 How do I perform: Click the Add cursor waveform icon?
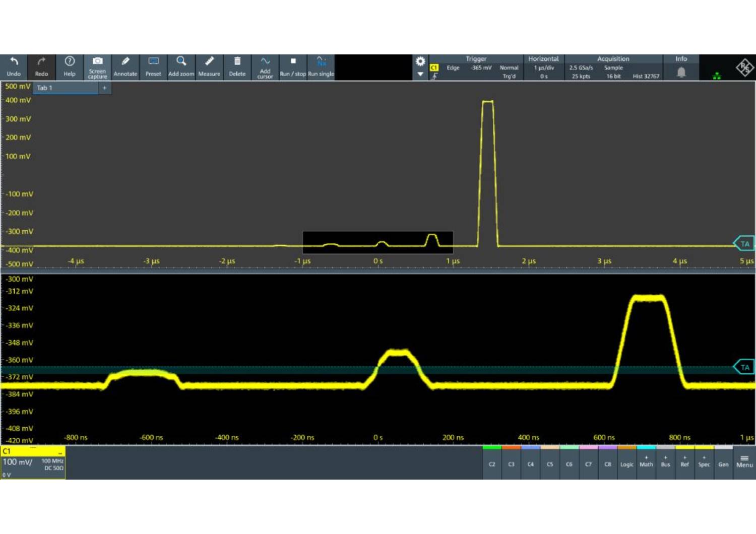(265, 62)
